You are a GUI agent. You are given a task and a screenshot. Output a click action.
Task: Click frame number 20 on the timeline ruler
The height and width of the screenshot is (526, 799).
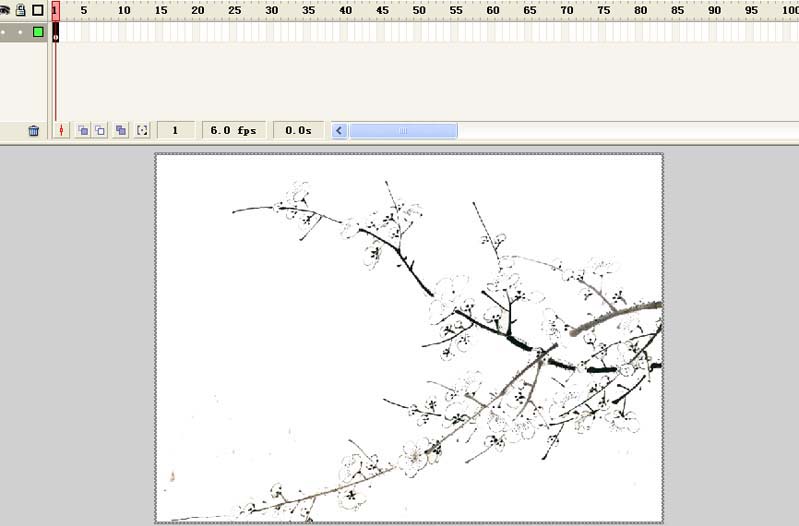pyautogui.click(x=198, y=10)
